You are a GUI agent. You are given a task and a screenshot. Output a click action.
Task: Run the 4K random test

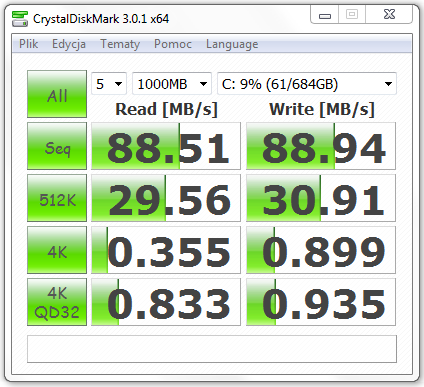57,250
